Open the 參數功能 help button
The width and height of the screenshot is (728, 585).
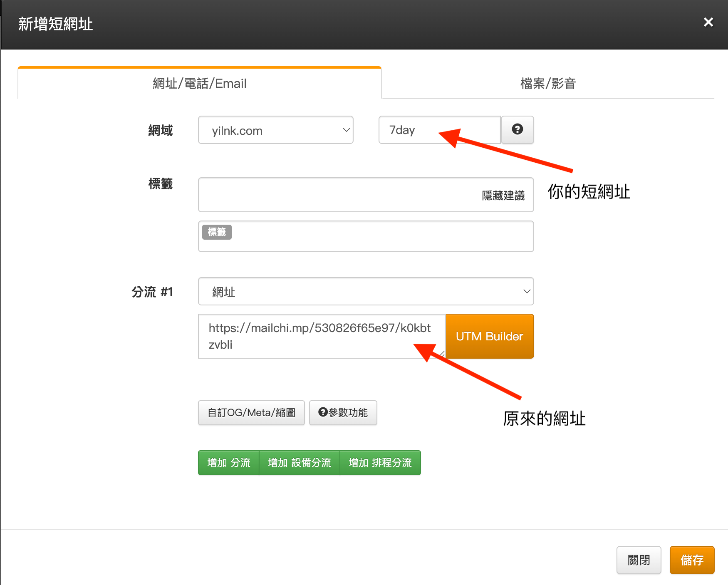pos(343,413)
